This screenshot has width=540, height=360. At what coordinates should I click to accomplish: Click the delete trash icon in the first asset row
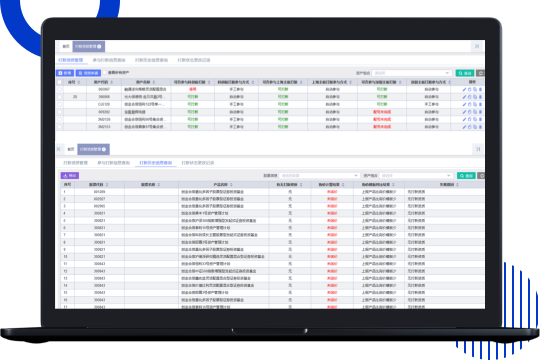click(480, 89)
